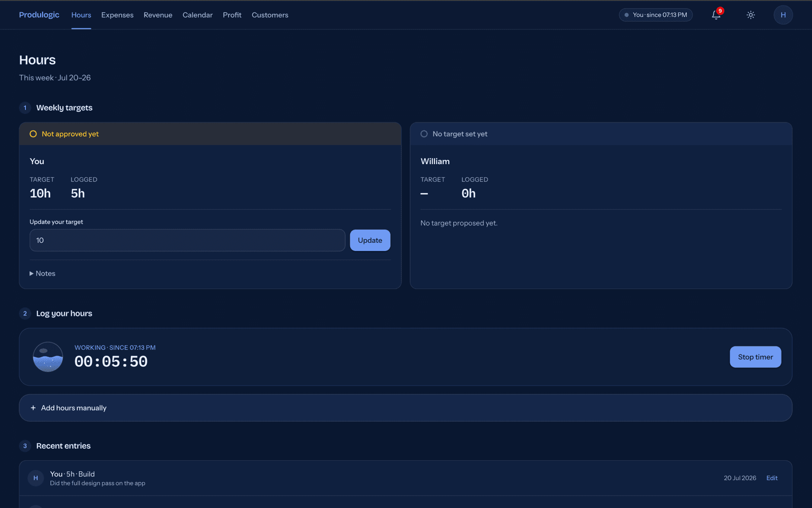Screen dimensions: 812x508
Task: Focus the Update your target input field
Action: (x=187, y=240)
